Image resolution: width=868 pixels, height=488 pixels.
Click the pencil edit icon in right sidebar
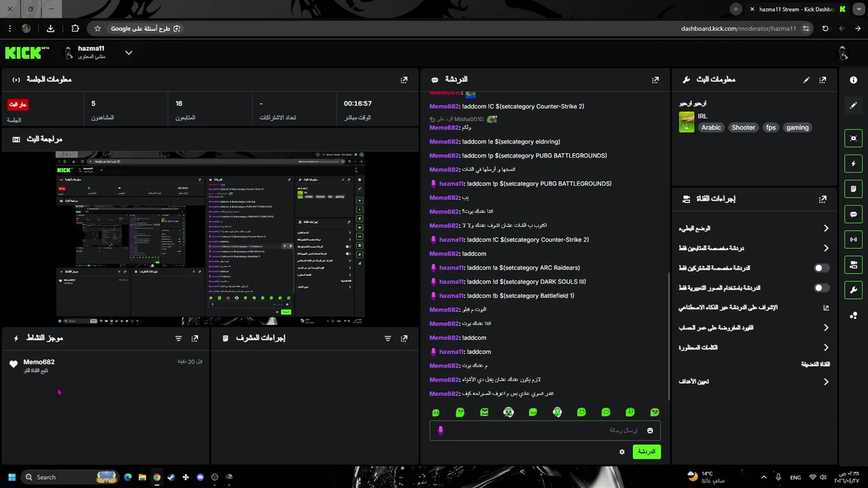point(853,105)
